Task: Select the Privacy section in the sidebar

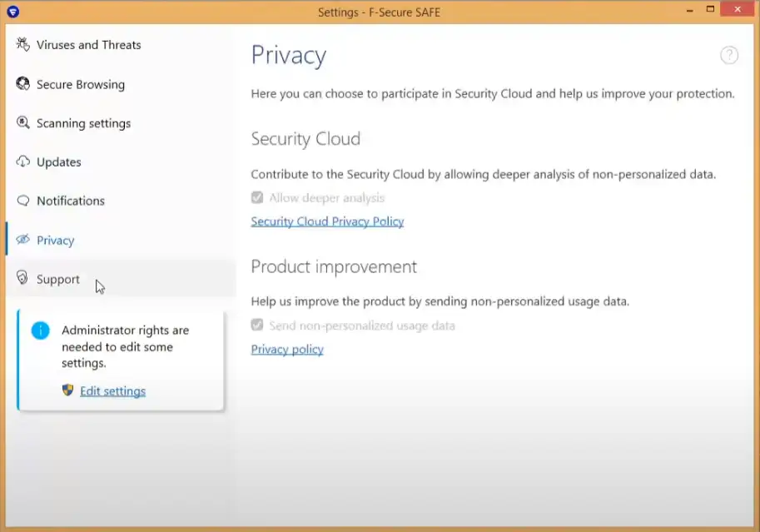Action: (x=55, y=241)
